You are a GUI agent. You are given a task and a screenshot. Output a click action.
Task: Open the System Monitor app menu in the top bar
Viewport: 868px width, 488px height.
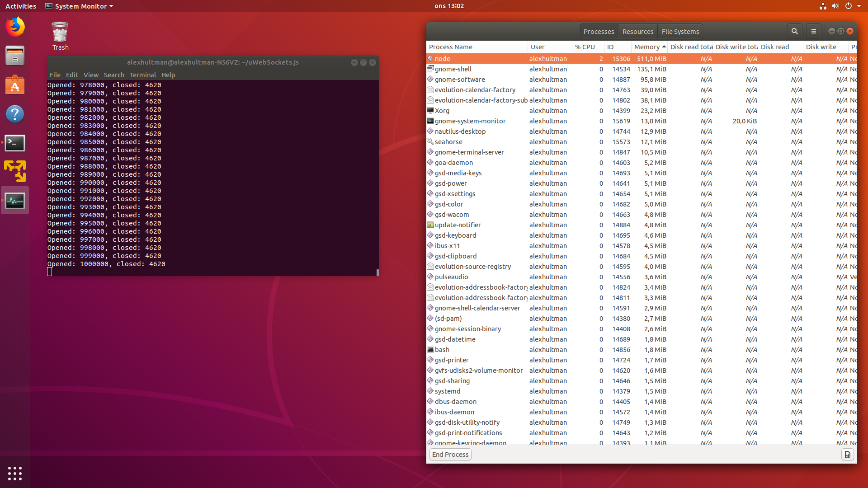(80, 6)
